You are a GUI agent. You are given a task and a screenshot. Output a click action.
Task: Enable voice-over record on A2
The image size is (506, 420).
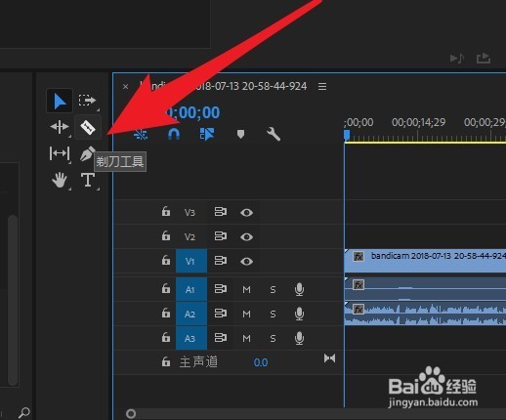coord(299,314)
